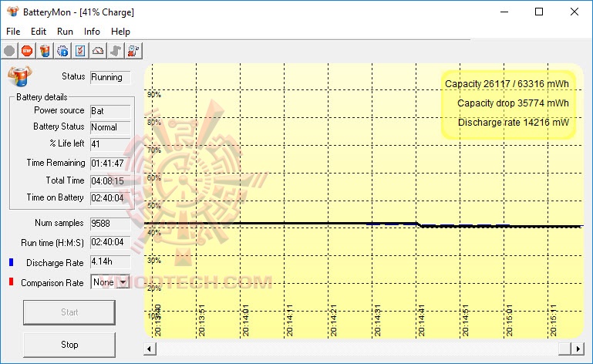Click the Status field showing Running

point(110,77)
